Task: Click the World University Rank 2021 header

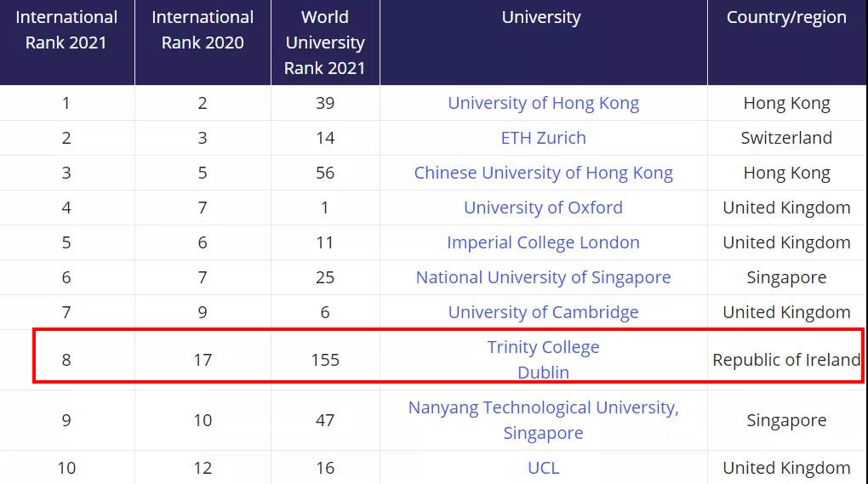Action: pos(325,43)
